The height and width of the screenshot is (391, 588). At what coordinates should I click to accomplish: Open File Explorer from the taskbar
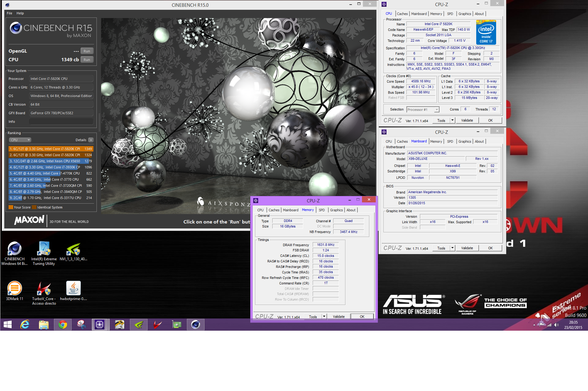click(44, 325)
